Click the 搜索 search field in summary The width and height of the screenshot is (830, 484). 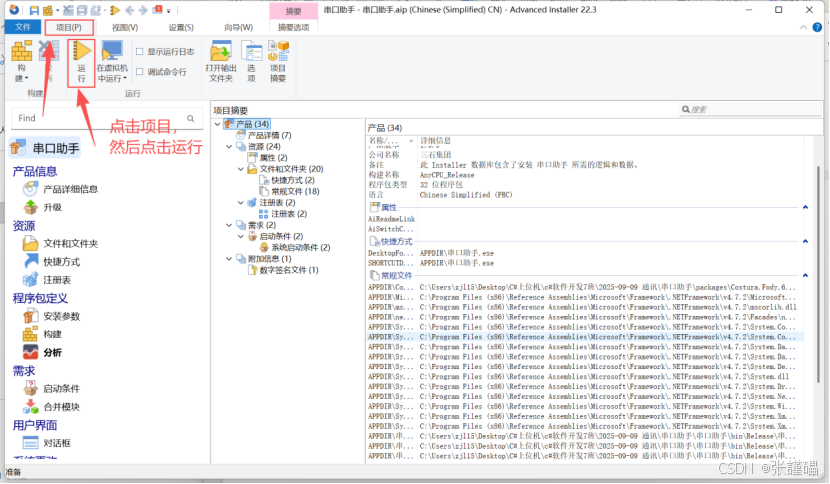pyautogui.click(x=751, y=109)
